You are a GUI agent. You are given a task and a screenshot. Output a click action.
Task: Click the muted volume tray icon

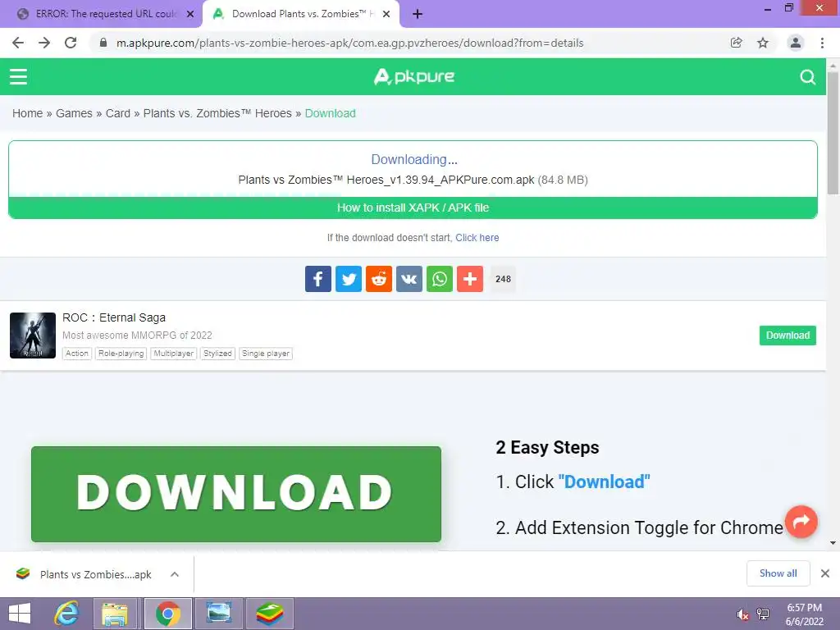point(742,614)
